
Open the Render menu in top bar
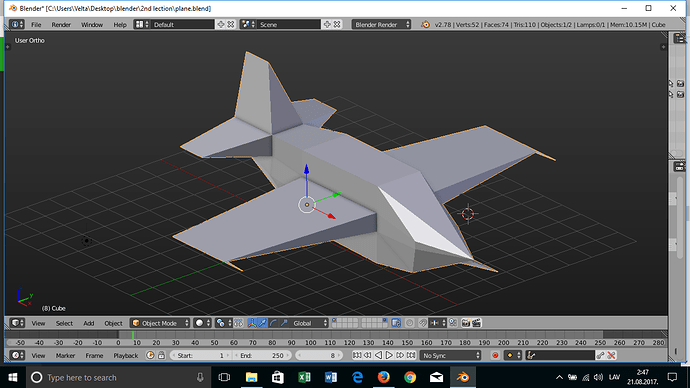pyautogui.click(x=61, y=25)
